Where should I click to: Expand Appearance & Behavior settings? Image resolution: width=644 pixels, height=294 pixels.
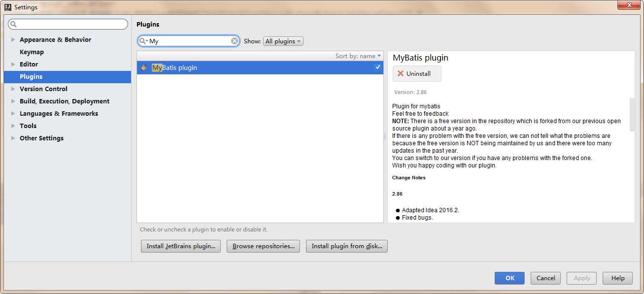pyautogui.click(x=13, y=40)
